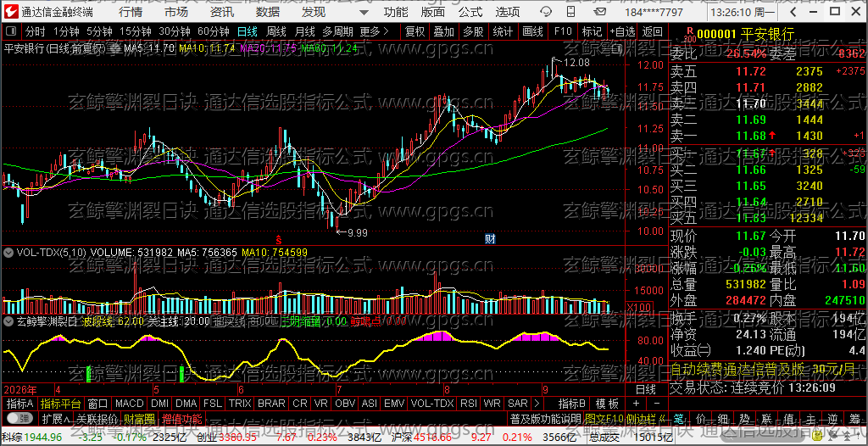868x446 pixels.
Task: Click the 统计 statistics button
Action: (503, 31)
